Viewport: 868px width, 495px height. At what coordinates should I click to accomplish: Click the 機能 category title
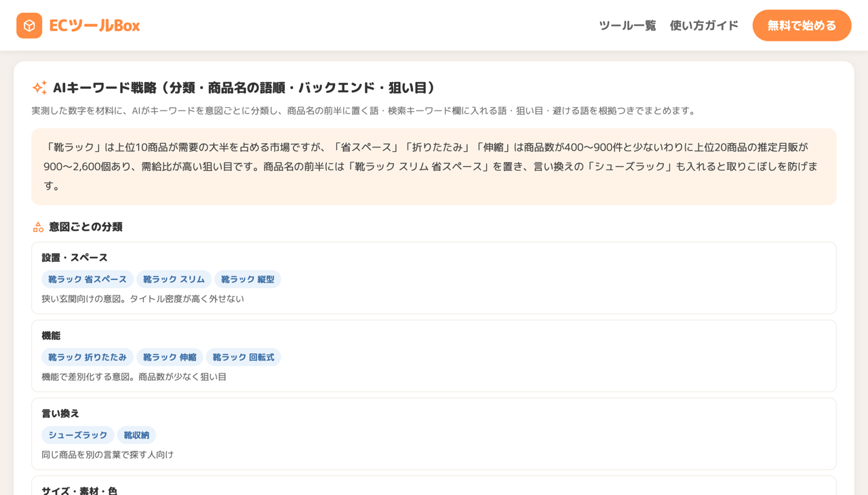[x=51, y=336]
